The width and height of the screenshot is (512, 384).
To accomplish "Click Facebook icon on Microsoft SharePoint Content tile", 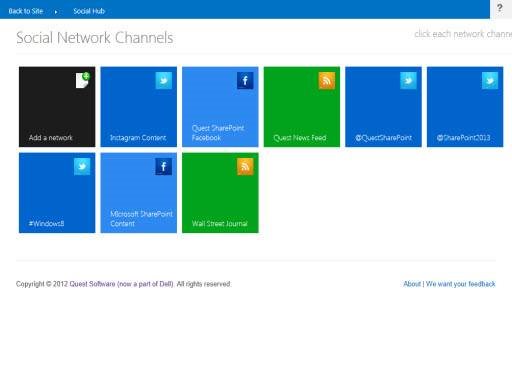I will pyautogui.click(x=164, y=166).
